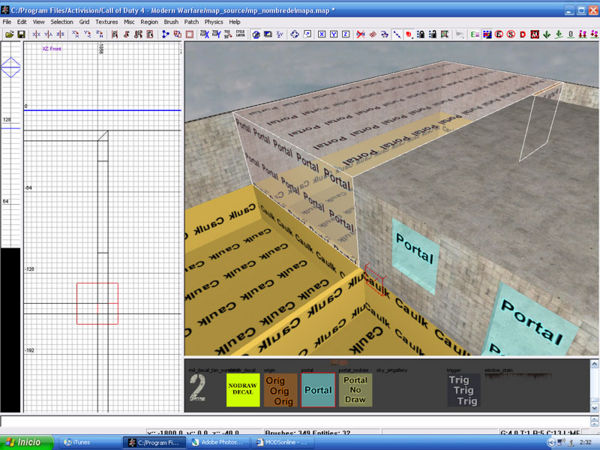Select the NODRAW DECAL yellow texture
This screenshot has width=600, height=450.
click(x=243, y=390)
